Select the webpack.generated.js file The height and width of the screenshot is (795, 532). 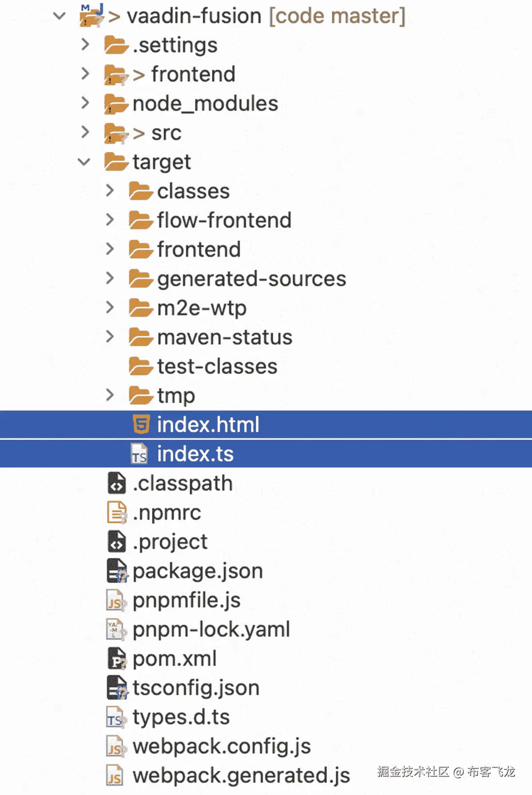coord(241,776)
